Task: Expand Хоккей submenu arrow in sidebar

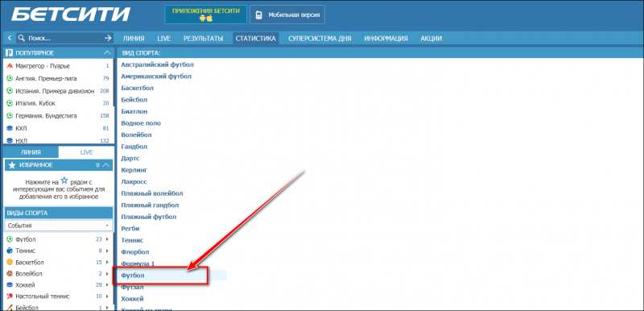Action: click(107, 284)
